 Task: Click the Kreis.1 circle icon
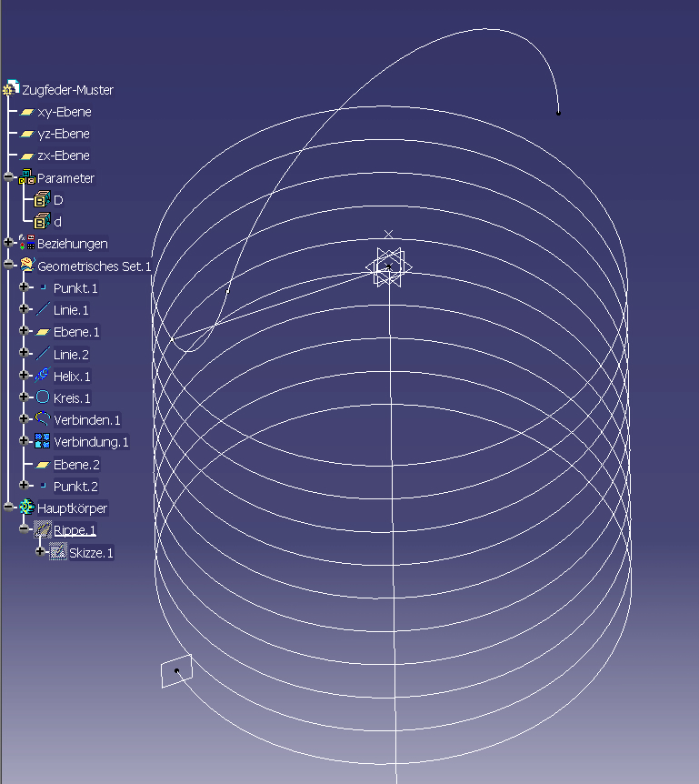(x=43, y=397)
